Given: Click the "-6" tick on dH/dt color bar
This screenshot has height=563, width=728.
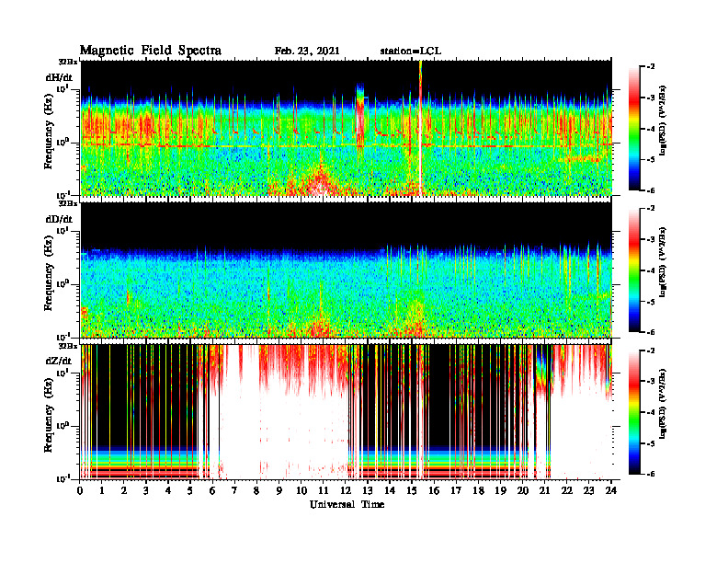Looking at the screenshot, I should point(651,190).
